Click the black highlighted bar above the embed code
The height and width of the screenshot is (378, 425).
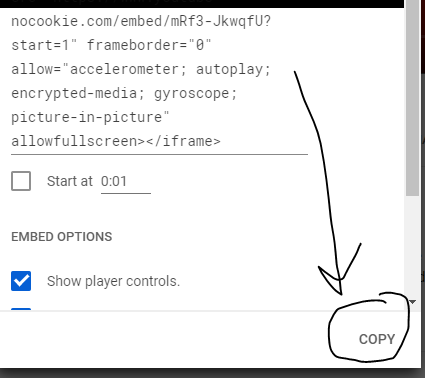202,4
